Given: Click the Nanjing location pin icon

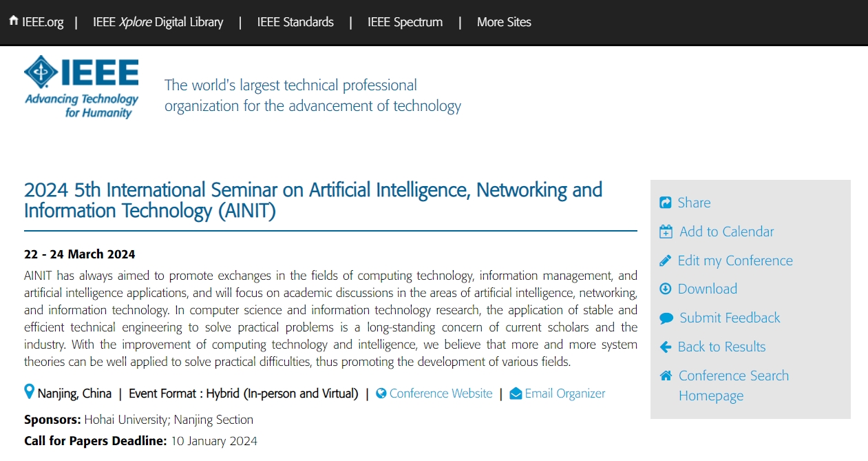Looking at the screenshot, I should click(x=29, y=392).
